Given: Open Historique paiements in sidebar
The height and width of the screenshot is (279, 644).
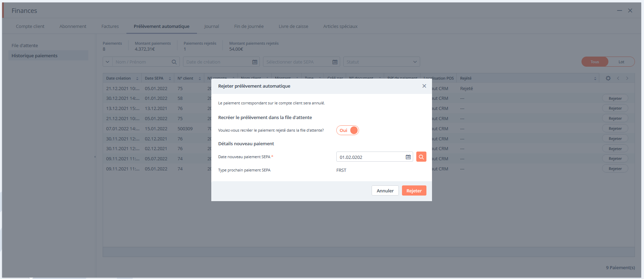Looking at the screenshot, I should tap(48, 56).
